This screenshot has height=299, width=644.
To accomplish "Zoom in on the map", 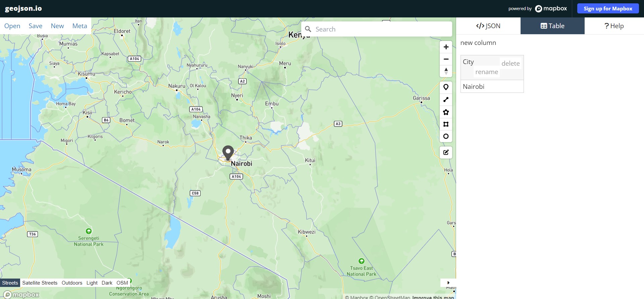I will coord(446,47).
